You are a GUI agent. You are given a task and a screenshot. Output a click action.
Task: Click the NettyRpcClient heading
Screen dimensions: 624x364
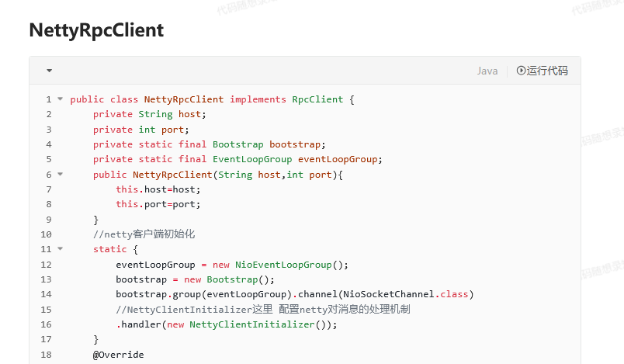[x=96, y=30]
